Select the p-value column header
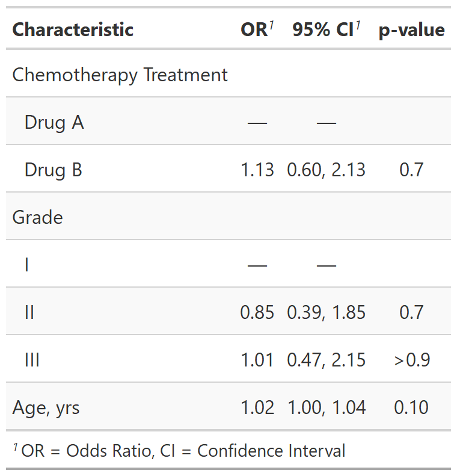The image size is (457, 476). pos(412,30)
